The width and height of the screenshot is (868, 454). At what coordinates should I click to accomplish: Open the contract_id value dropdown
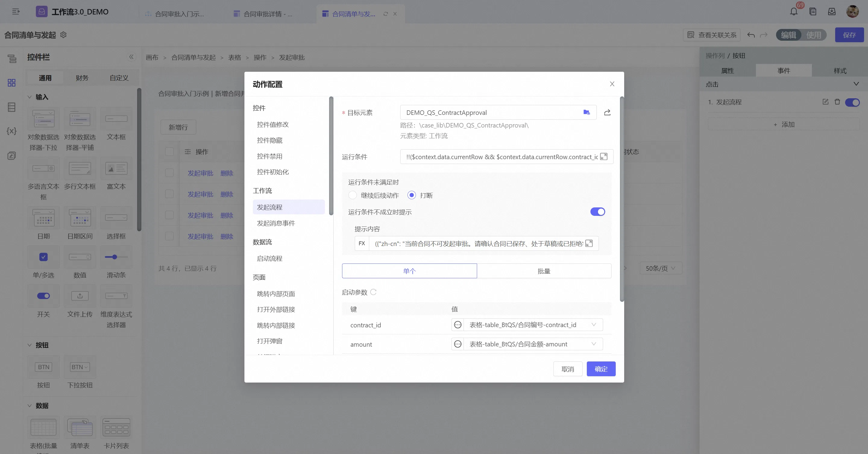(533, 325)
